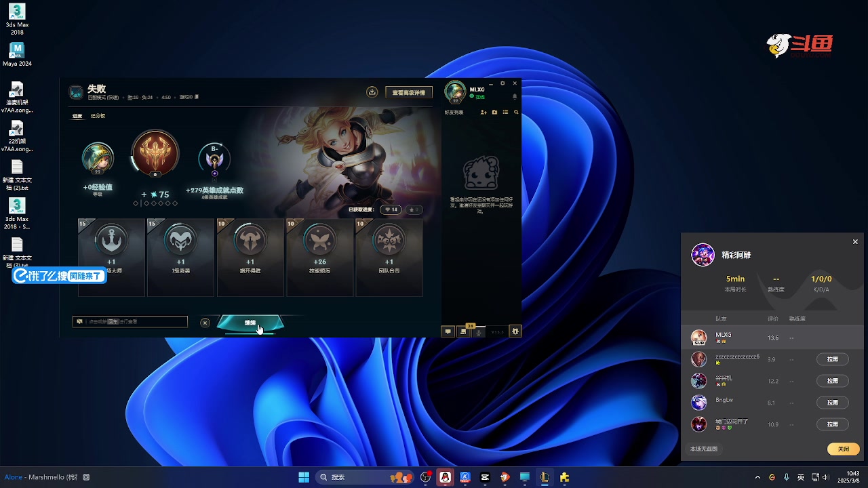Open the missions icon with badge
Viewport: 868px width, 488px height.
click(x=464, y=331)
